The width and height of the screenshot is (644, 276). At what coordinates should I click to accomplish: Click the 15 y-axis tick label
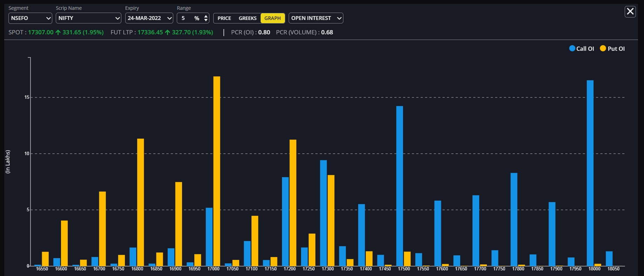pos(27,97)
